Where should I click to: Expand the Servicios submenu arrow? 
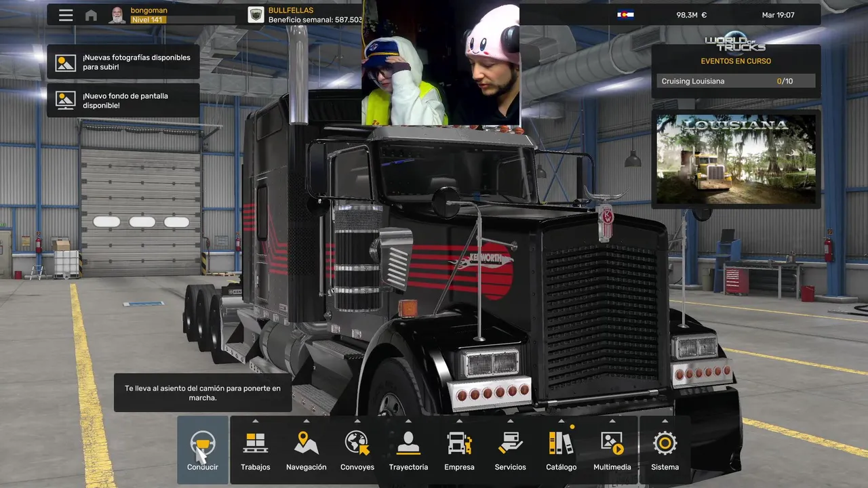tap(510, 421)
